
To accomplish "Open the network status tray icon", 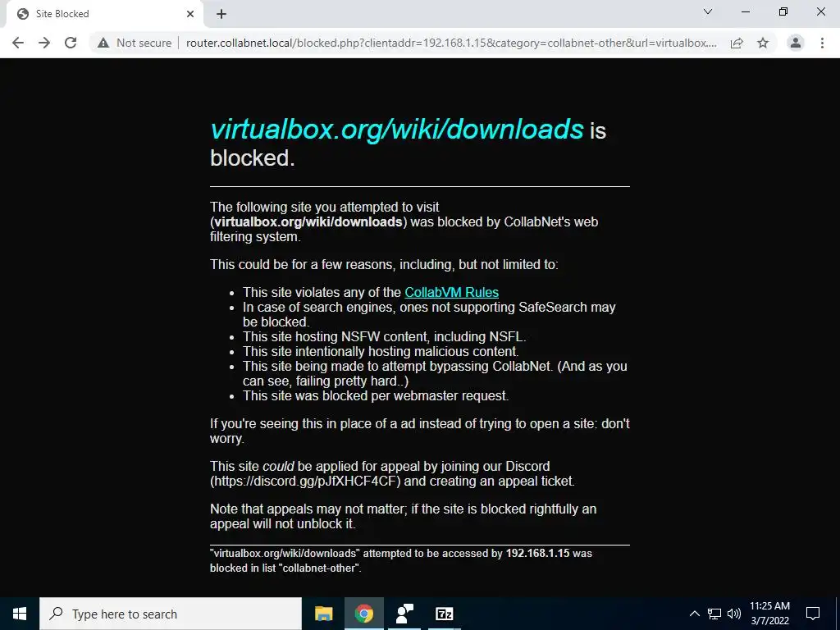I will (714, 614).
